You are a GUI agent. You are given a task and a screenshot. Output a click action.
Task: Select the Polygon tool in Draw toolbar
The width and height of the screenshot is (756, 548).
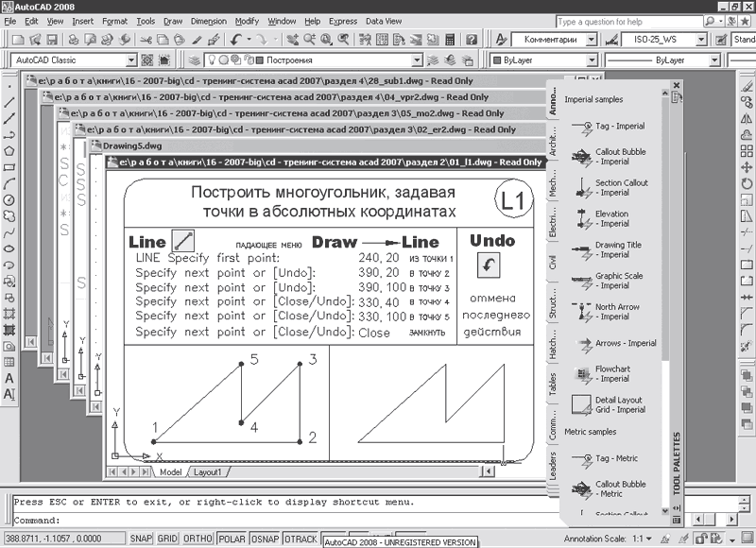coord(9,150)
